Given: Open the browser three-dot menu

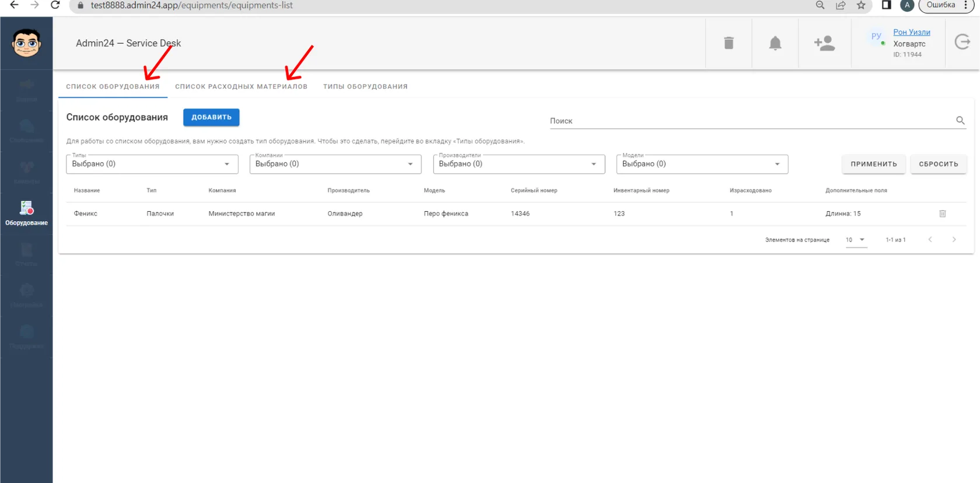Looking at the screenshot, I should 966,5.
